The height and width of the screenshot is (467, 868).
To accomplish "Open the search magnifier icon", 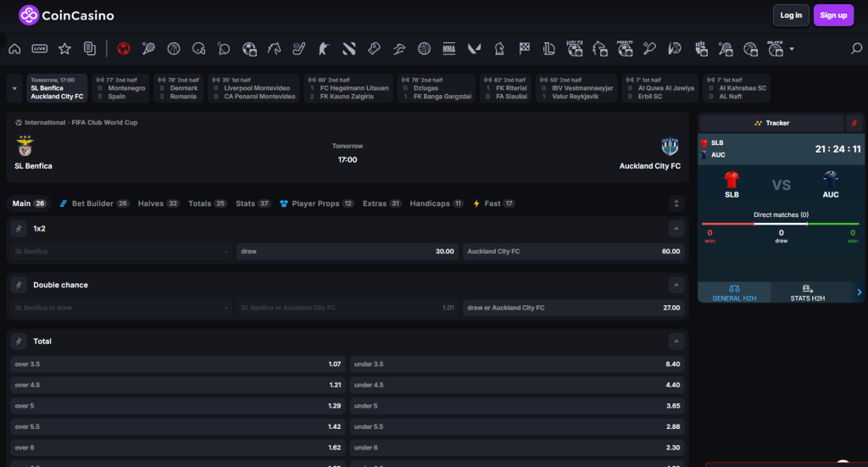I will pos(856,48).
